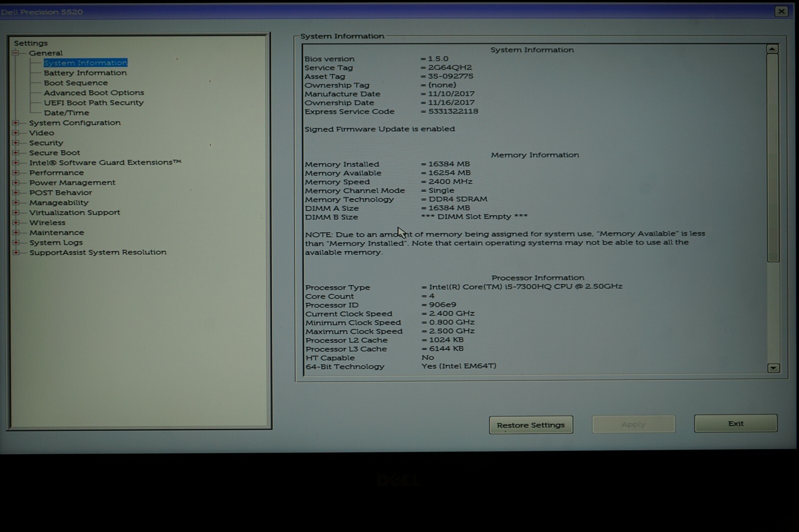The image size is (799, 532).
Task: Click Memory Available value 16254 MB
Action: coord(449,173)
